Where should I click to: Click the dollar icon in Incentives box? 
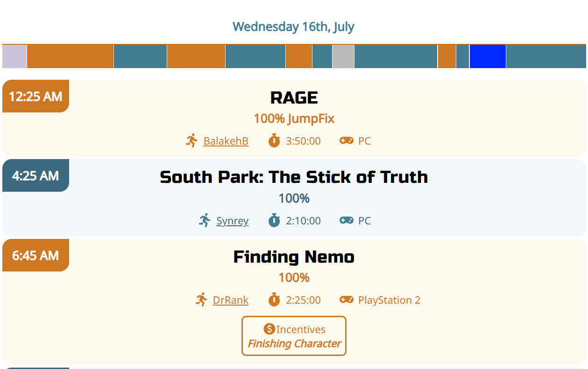pyautogui.click(x=269, y=329)
